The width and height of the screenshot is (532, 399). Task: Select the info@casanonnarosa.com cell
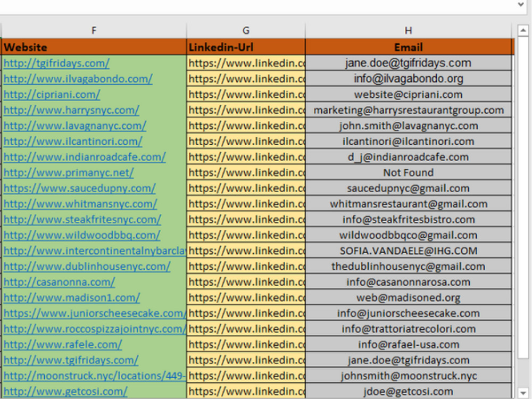pos(409,281)
